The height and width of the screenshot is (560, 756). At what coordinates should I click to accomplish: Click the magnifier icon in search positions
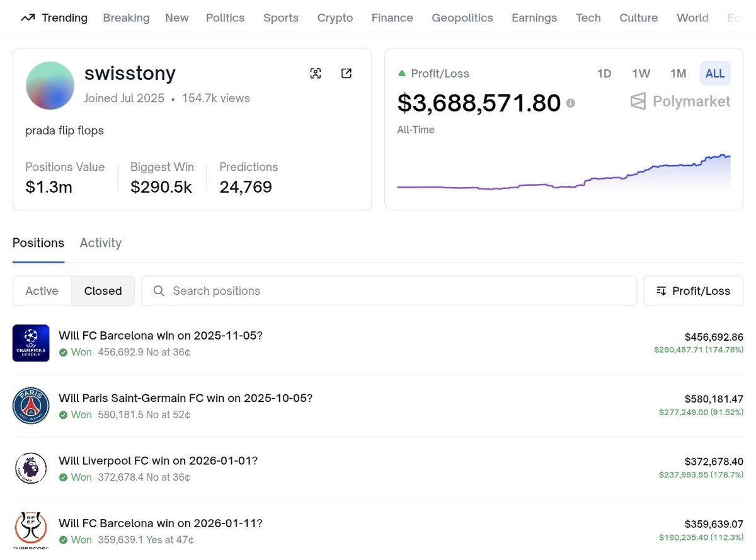click(x=159, y=290)
